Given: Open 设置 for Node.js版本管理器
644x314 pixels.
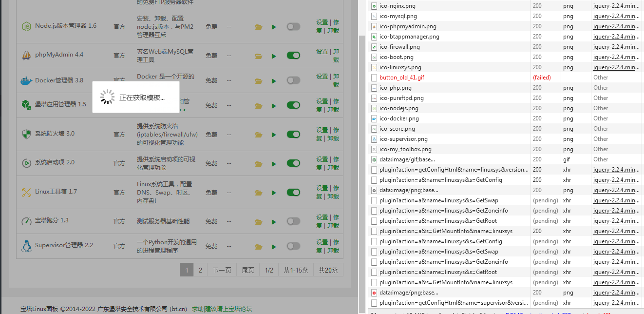Looking at the screenshot, I should coord(322,22).
